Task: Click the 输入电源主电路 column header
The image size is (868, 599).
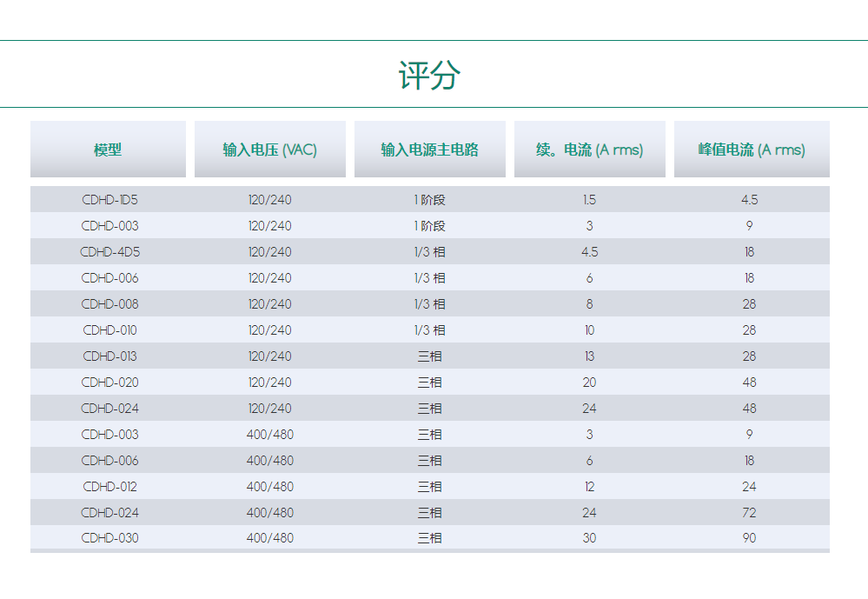Action: tap(429, 150)
